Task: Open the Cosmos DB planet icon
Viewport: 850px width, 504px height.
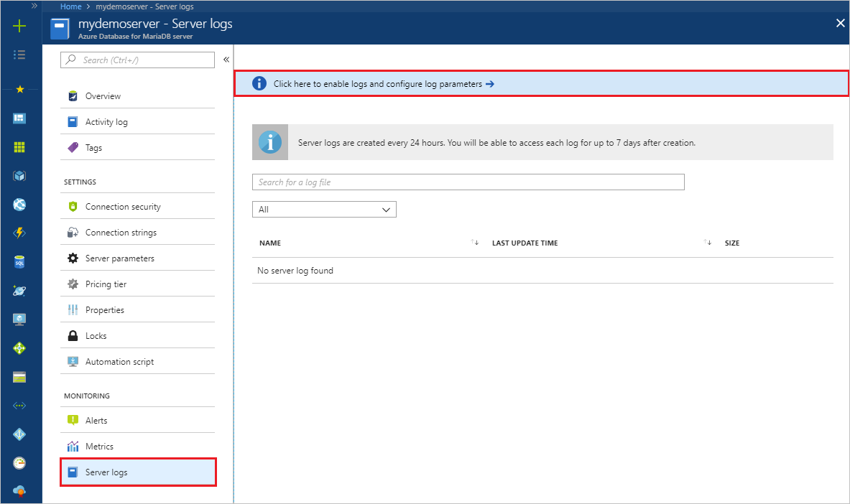Action: tap(19, 291)
